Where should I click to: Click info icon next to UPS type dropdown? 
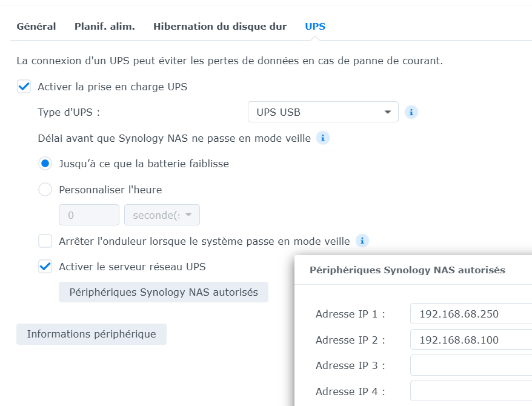click(x=411, y=112)
